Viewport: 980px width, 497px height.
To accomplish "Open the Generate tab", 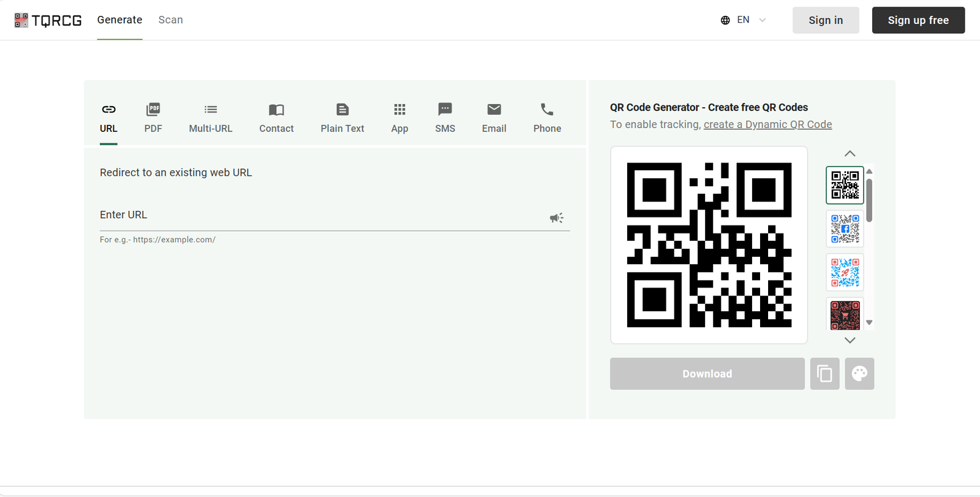I will tap(119, 20).
